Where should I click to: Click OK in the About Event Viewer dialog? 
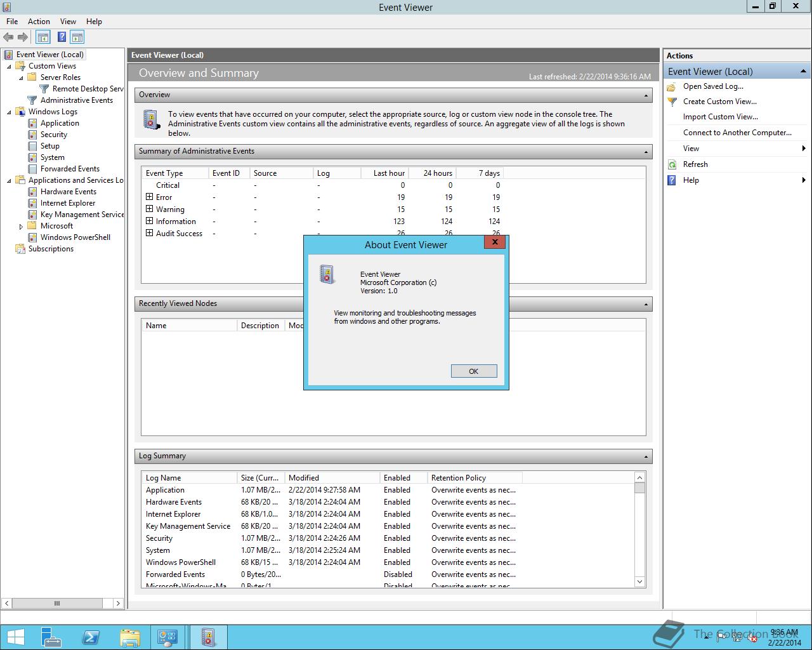click(473, 371)
